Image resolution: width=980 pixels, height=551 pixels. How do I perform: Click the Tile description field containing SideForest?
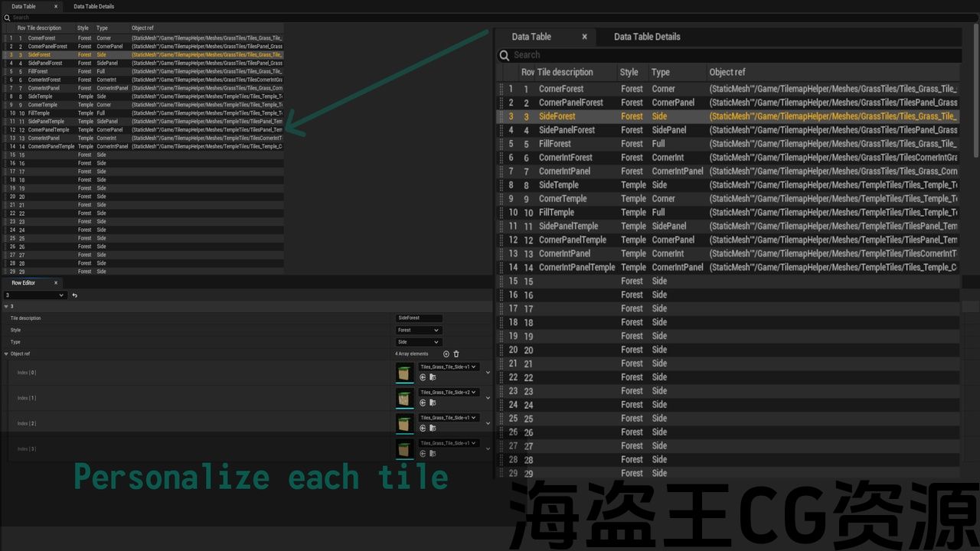(419, 318)
